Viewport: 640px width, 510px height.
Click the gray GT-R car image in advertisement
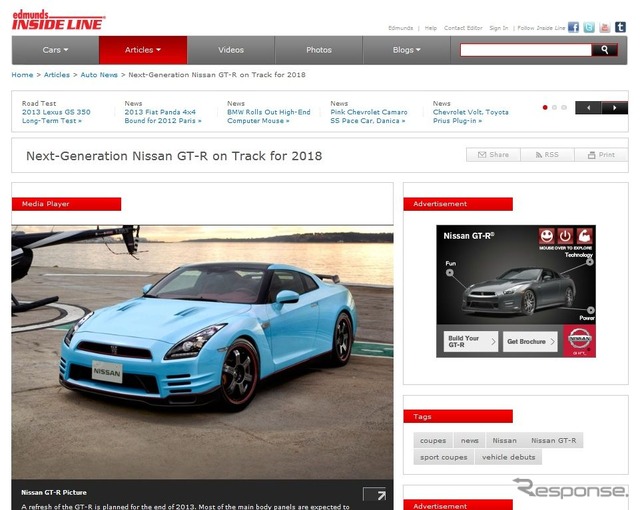coord(519,291)
